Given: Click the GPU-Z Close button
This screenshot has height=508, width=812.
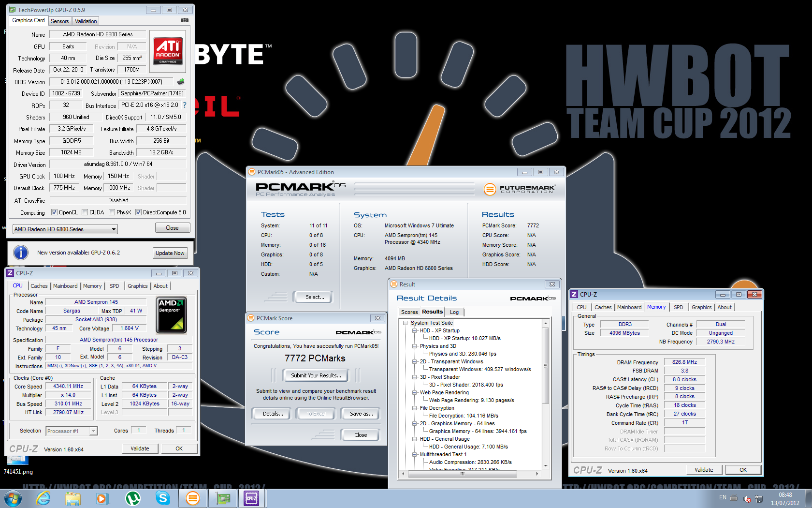Looking at the screenshot, I should [173, 228].
